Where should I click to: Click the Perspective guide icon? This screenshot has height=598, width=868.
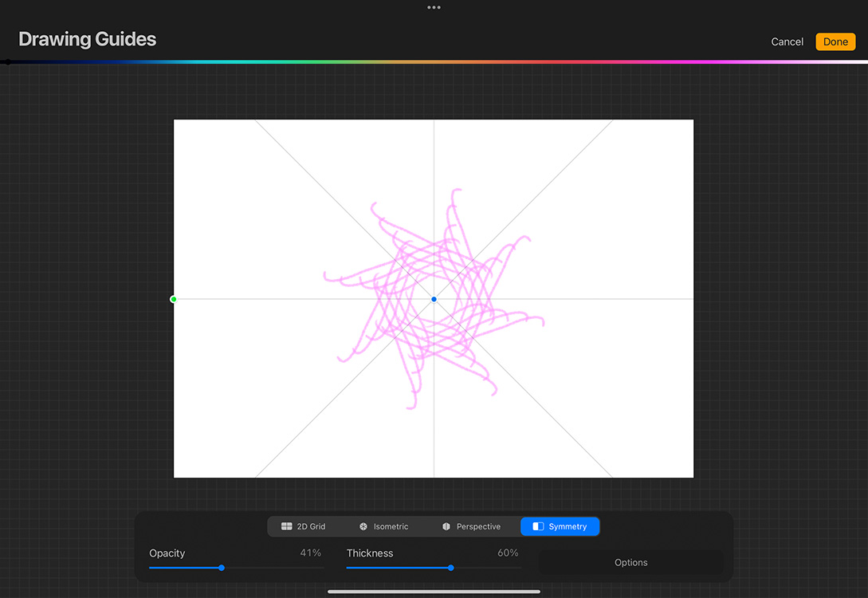(x=447, y=526)
